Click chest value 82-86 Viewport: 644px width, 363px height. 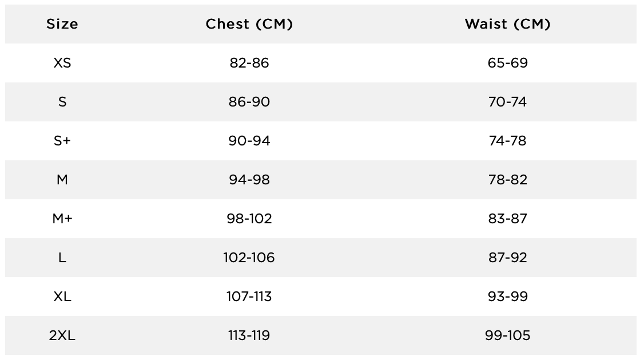[249, 63]
